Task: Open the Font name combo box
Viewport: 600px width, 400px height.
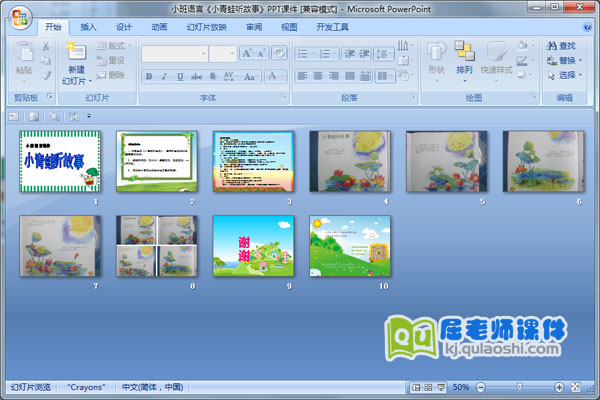Action: click(x=174, y=54)
